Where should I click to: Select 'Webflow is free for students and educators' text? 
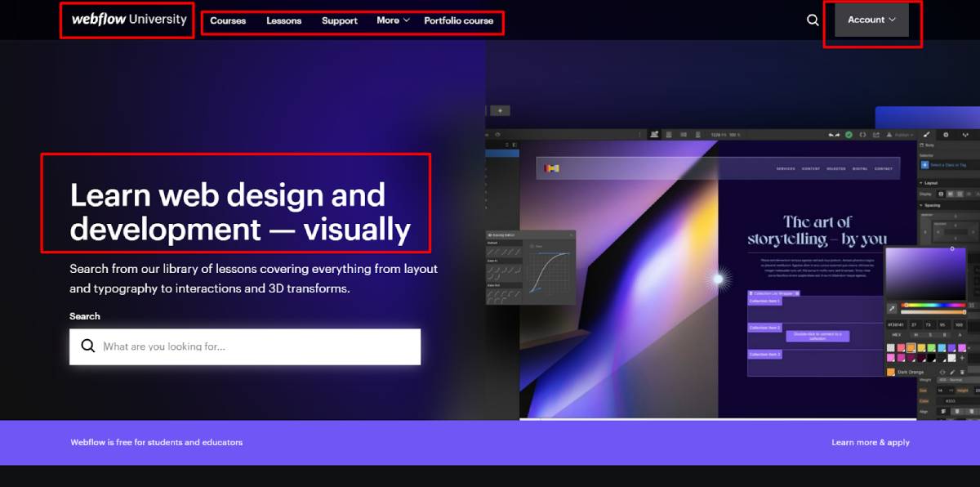157,442
